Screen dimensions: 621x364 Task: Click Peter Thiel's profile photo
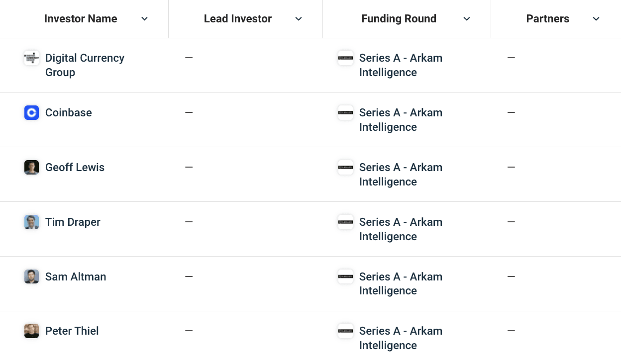tap(31, 331)
